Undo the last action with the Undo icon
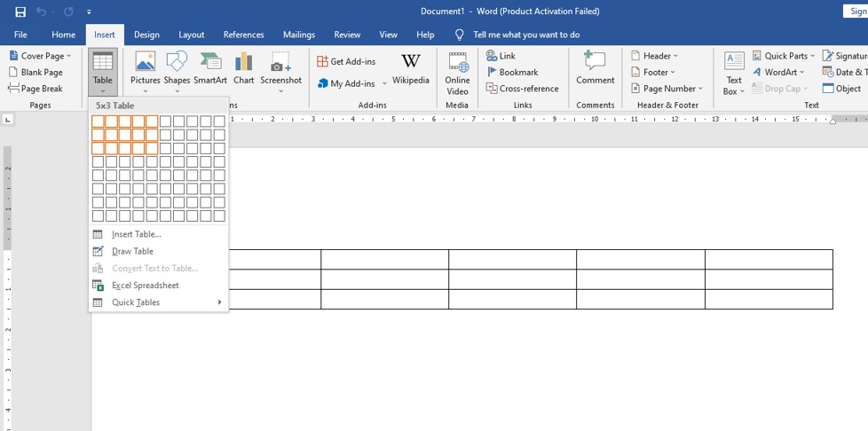The width and height of the screenshot is (868, 431). tap(42, 12)
